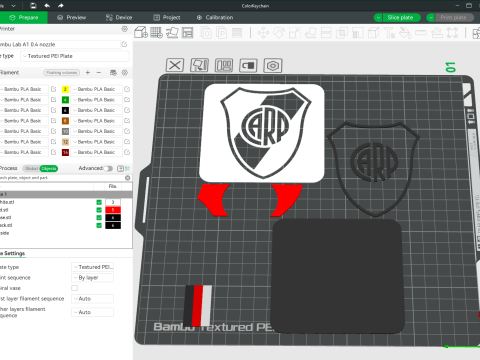The height and width of the screenshot is (360, 480).
Task: Click the Split to parts icon
Action: pyautogui.click(x=221, y=33)
